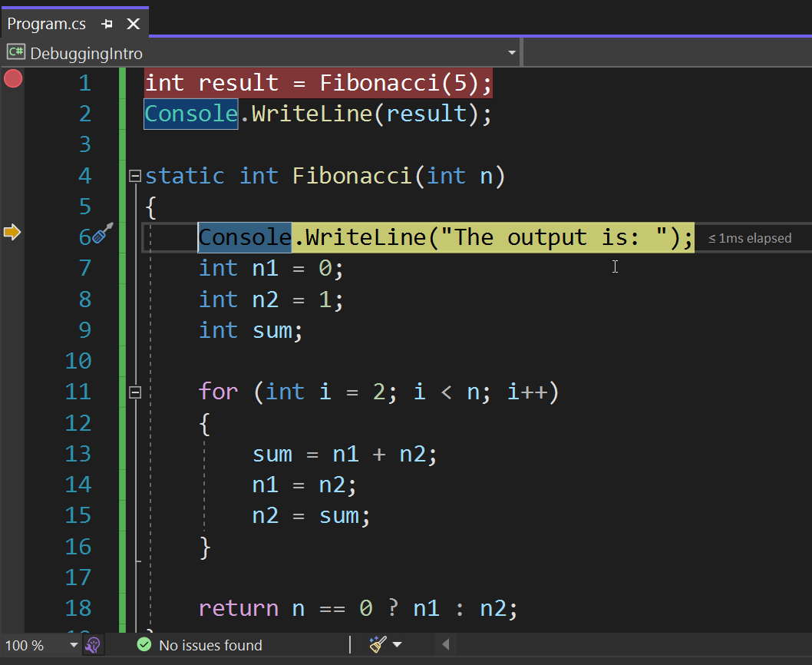Viewport: 812px width, 665px height.
Task: Click the horizontal scrollbar left arrow
Action: (445, 645)
